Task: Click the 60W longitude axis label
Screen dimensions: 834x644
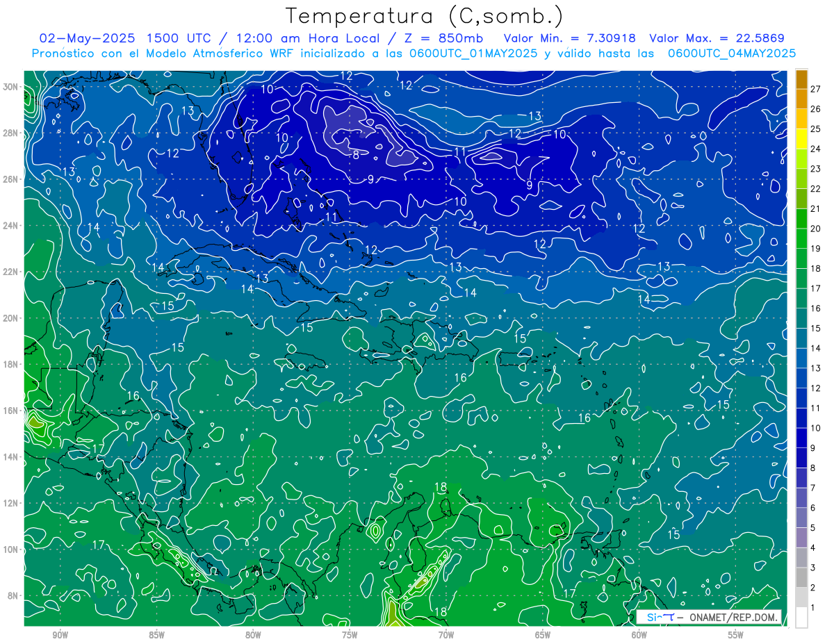Action: tap(639, 635)
